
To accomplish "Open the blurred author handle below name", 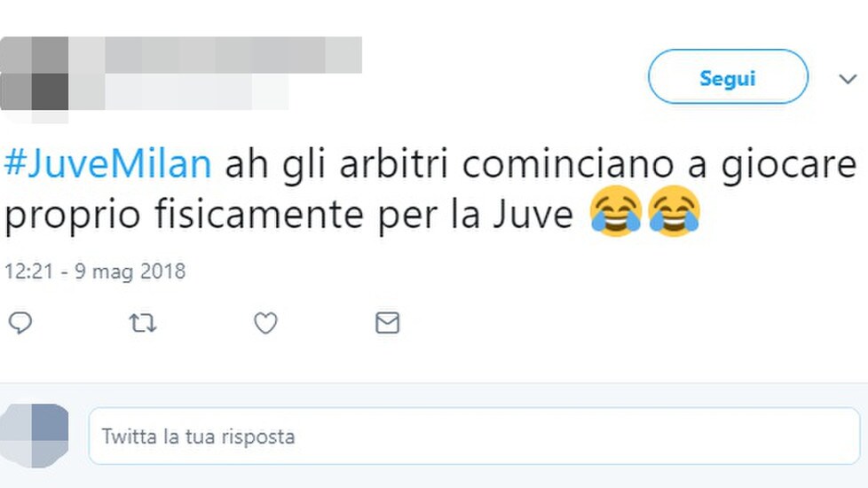I will pyautogui.click(x=197, y=91).
